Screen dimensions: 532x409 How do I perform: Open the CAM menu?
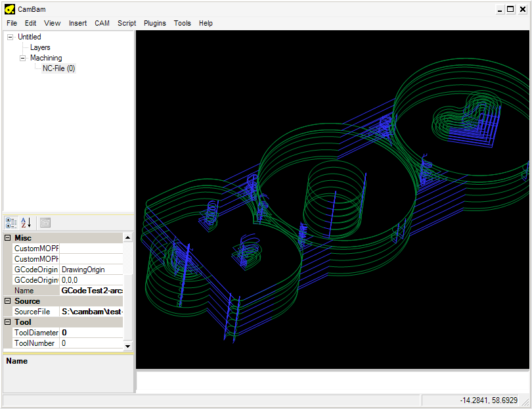[102, 23]
